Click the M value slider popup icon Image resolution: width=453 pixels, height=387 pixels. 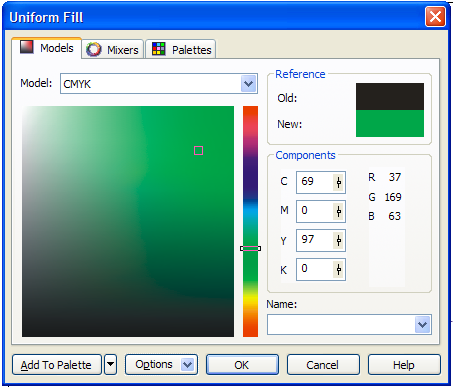[339, 211]
